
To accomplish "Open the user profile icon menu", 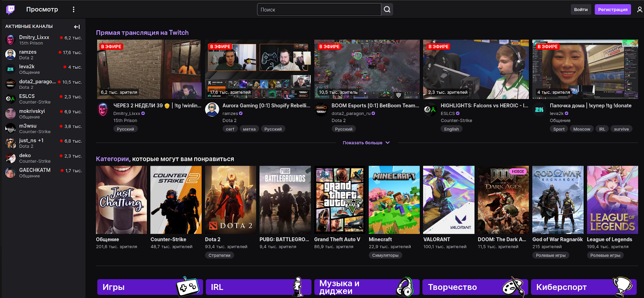I will pyautogui.click(x=640, y=9).
